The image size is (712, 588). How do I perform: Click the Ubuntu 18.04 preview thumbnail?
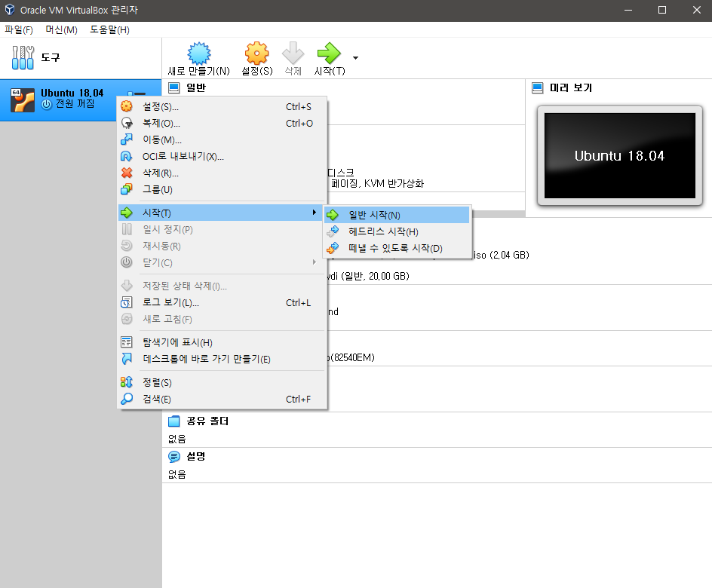click(x=620, y=155)
